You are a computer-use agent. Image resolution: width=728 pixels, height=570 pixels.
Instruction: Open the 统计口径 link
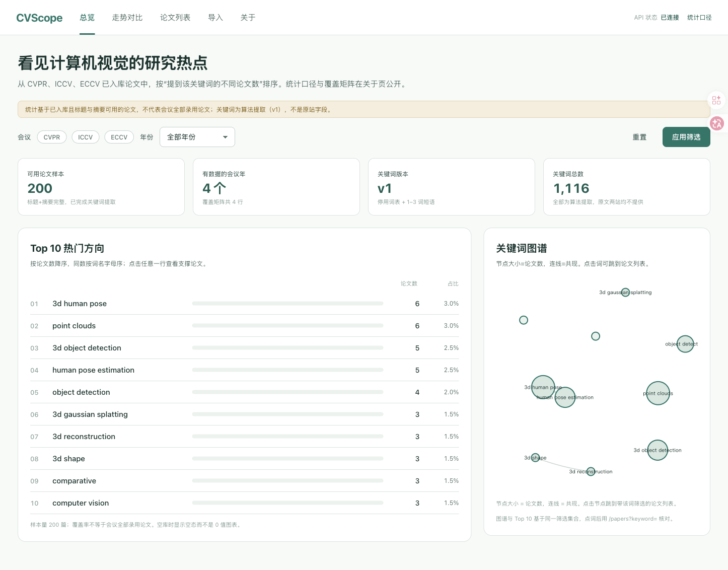point(699,18)
